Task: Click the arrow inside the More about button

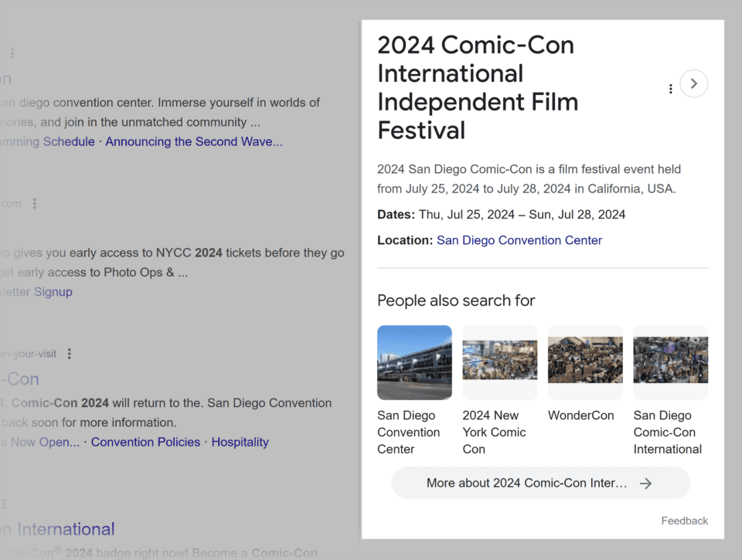Action: click(645, 483)
